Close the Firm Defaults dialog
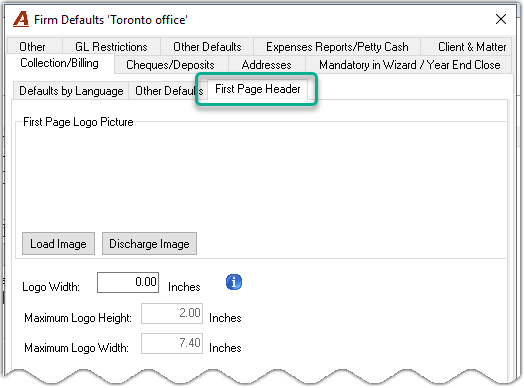 pyautogui.click(x=500, y=19)
